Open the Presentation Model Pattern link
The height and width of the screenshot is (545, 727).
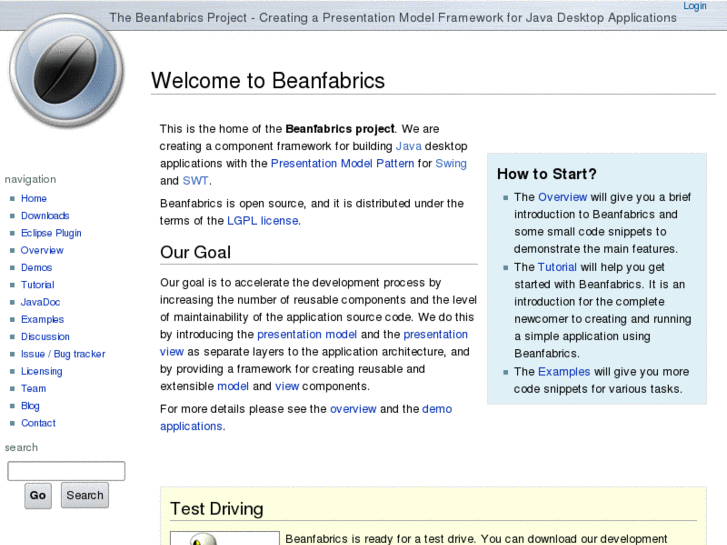pos(342,163)
